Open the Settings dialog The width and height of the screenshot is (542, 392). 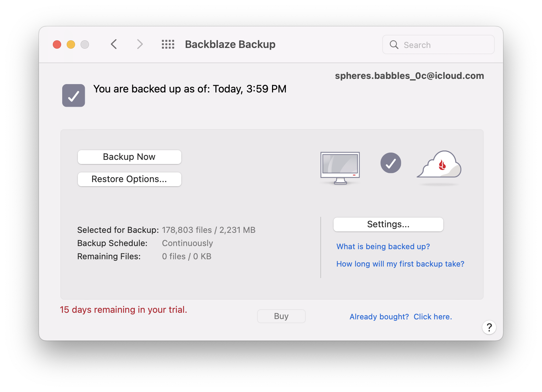tap(388, 224)
